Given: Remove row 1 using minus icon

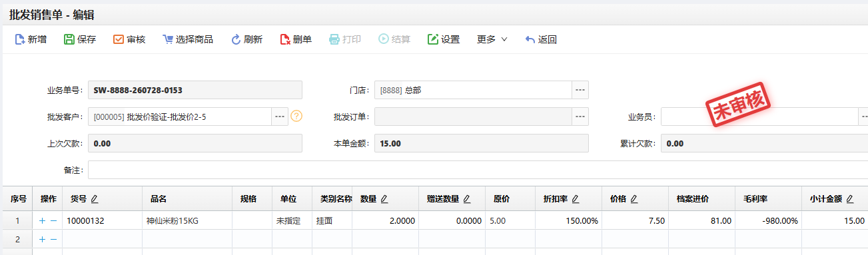Looking at the screenshot, I should 54,220.
